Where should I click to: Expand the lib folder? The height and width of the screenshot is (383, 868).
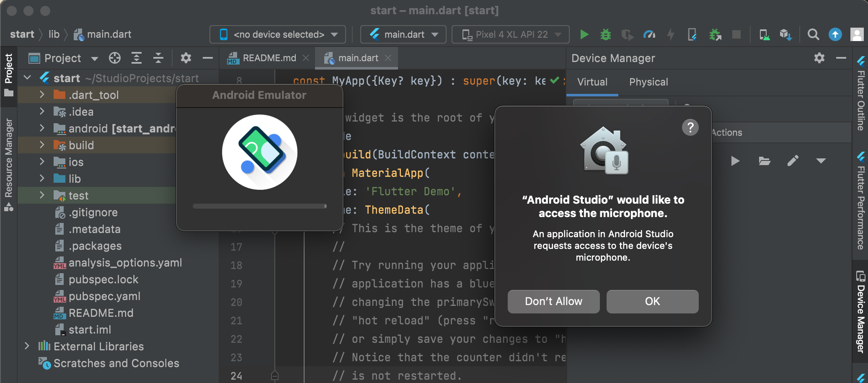[x=42, y=179]
